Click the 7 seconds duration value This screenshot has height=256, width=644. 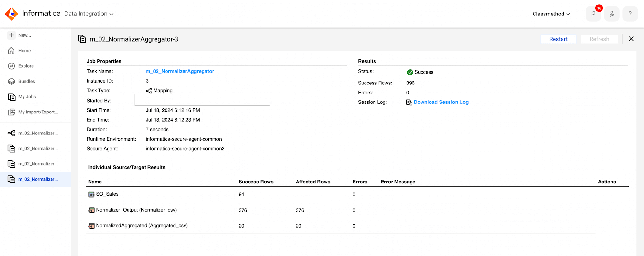pos(157,130)
